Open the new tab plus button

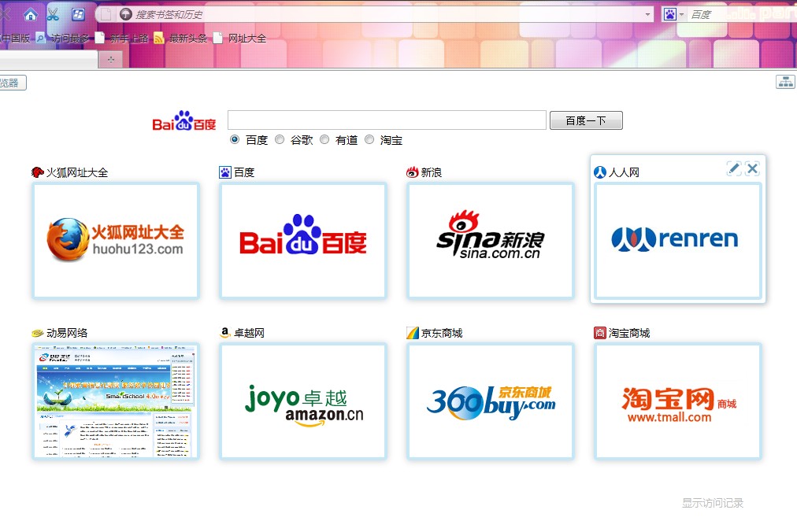point(111,60)
